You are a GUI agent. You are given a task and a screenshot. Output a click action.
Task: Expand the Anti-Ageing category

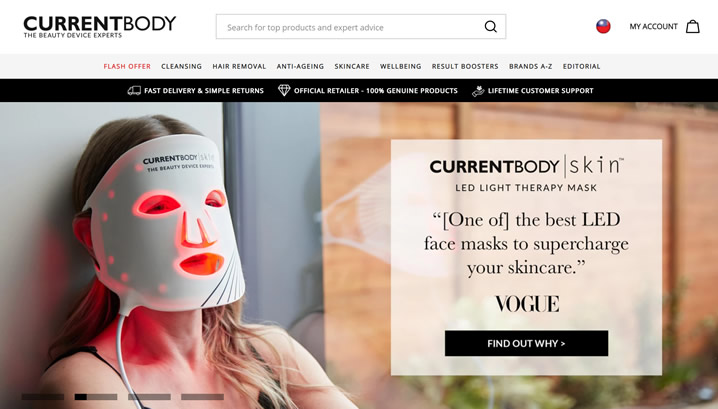click(300, 66)
